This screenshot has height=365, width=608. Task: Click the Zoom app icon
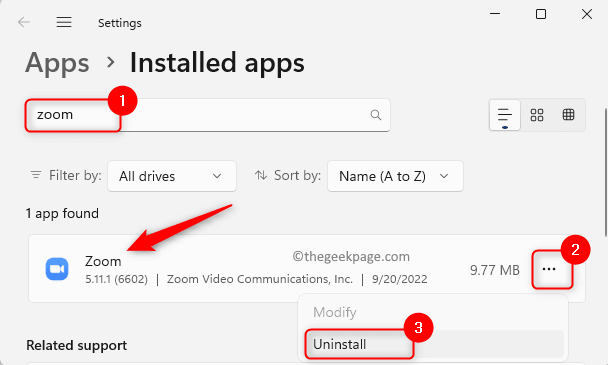[x=57, y=269]
